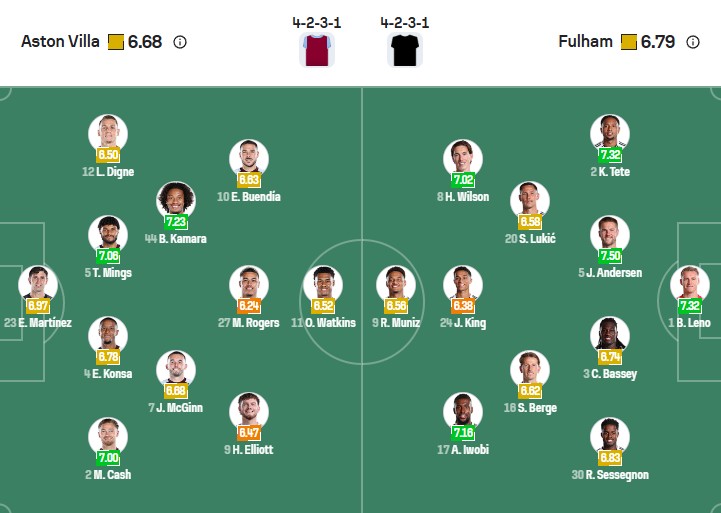Click the K. Tete player avatar

click(x=609, y=134)
